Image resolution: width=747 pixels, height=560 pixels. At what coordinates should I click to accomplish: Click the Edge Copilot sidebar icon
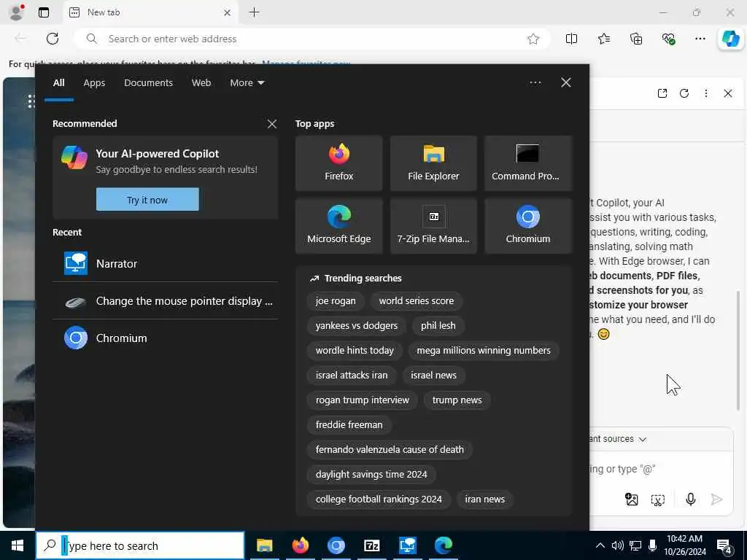(x=731, y=39)
